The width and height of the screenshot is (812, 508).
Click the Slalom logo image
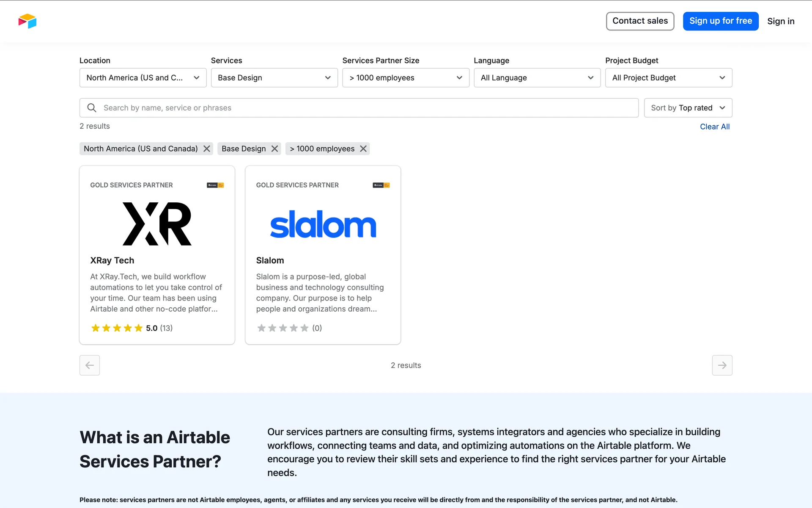(323, 224)
